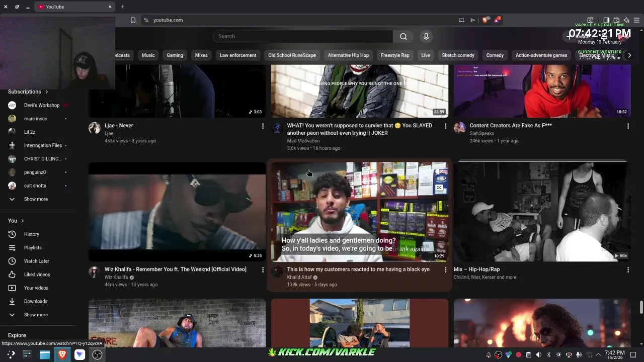Select the Mixes category chip
The width and height of the screenshot is (644, 362).
click(x=201, y=55)
